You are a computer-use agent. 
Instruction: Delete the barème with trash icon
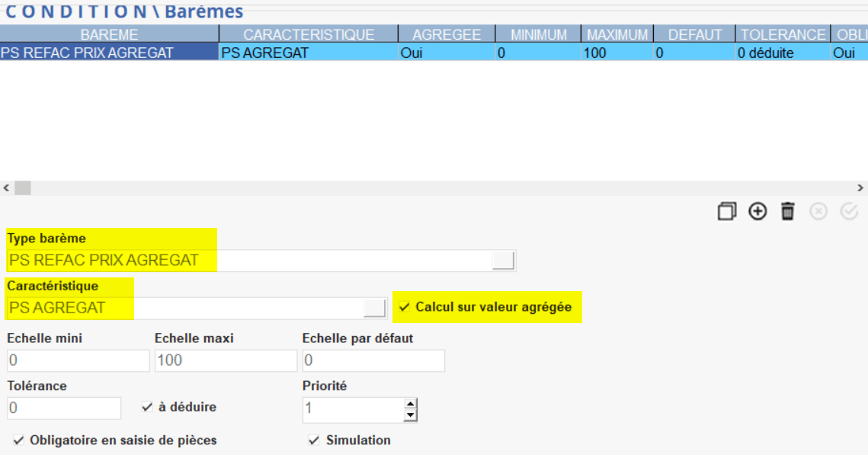(788, 212)
